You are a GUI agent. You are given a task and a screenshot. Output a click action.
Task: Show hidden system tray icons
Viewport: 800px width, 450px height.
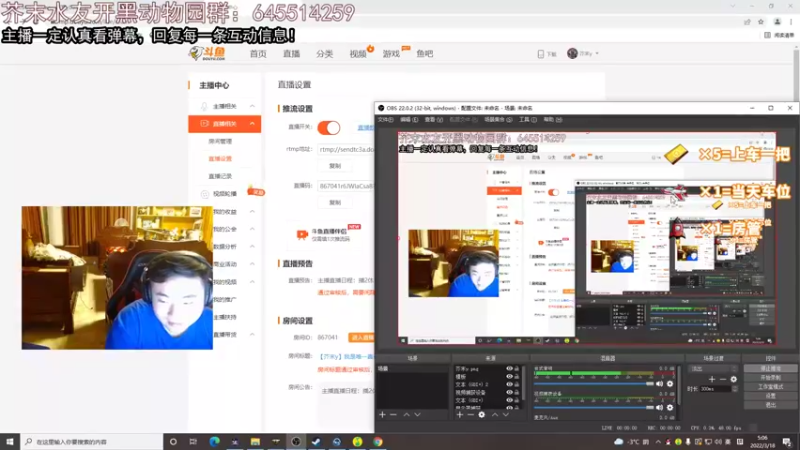(658, 441)
